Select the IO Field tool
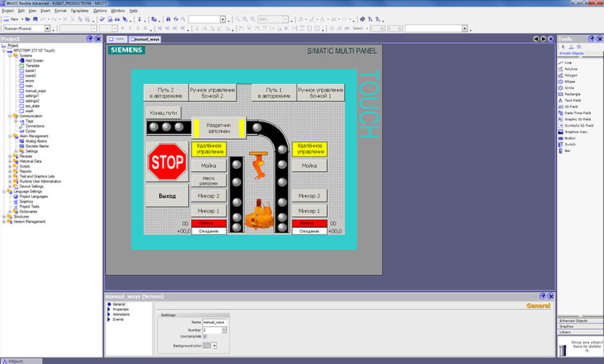Image resolution: width=604 pixels, height=364 pixels. pyautogui.click(x=568, y=106)
